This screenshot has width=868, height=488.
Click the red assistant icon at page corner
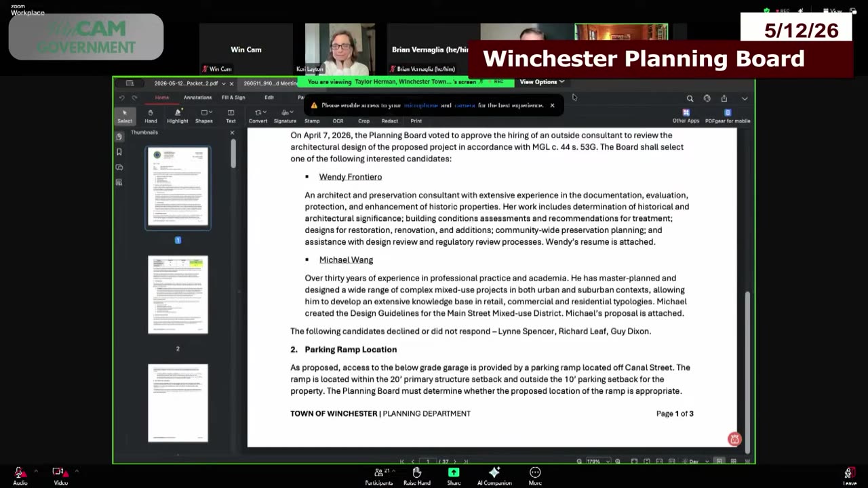click(x=734, y=439)
